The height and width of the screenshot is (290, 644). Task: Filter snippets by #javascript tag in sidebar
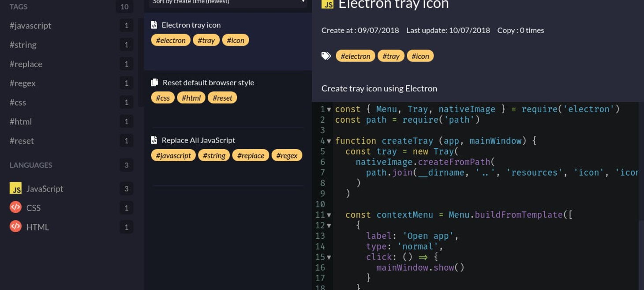click(30, 26)
